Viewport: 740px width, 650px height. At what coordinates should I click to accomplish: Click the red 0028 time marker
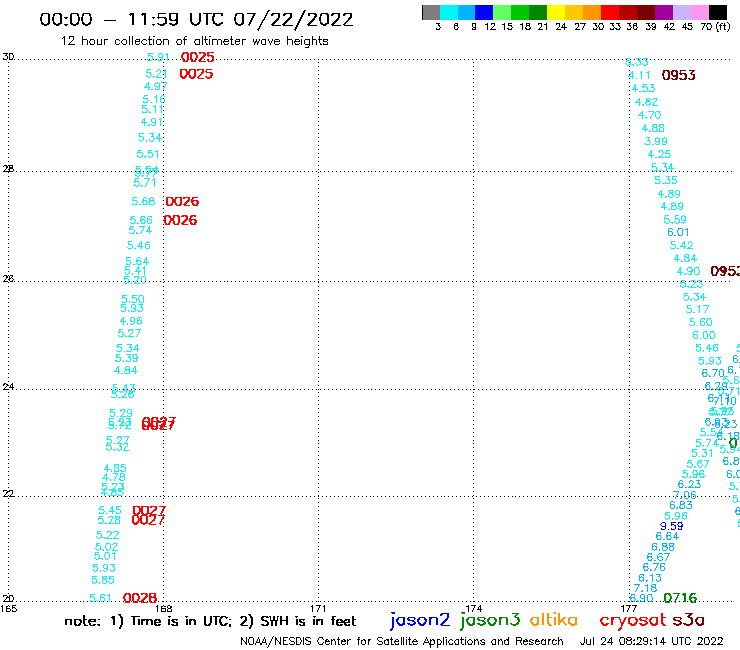click(140, 598)
